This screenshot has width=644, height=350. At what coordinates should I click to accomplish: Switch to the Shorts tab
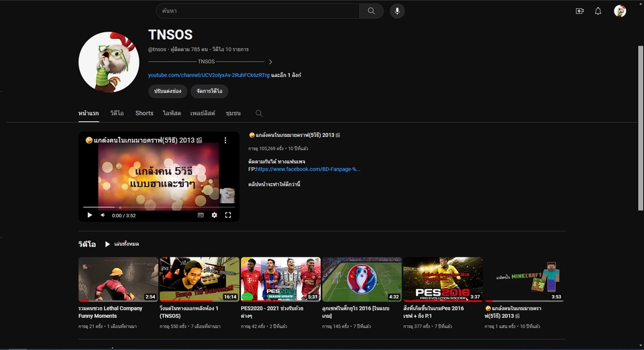click(x=144, y=113)
